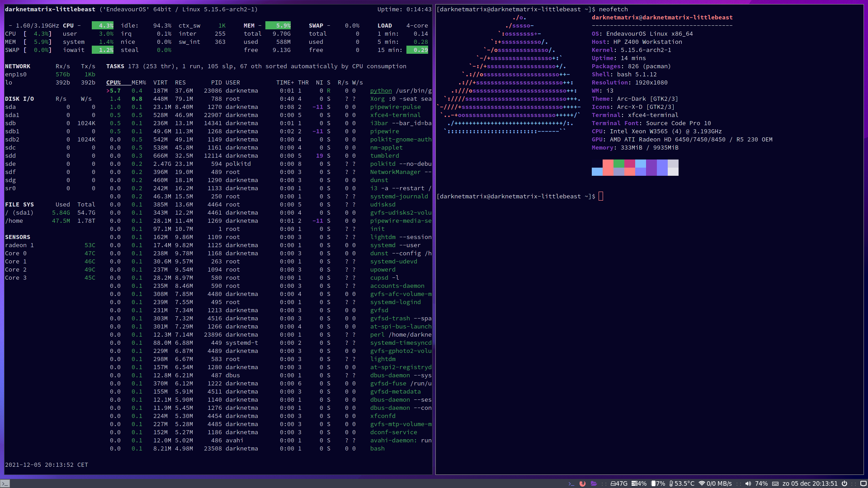Image resolution: width=868 pixels, height=488 pixels.
Task: Open Firefox from the bottom bar
Action: 583,483
